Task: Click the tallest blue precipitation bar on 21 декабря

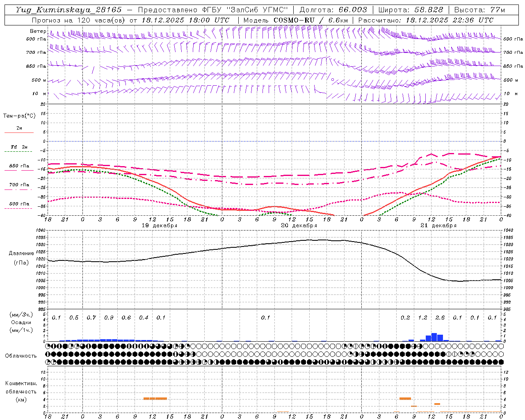Action: (x=434, y=337)
